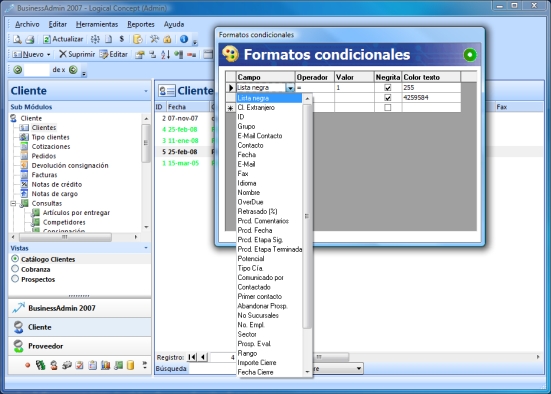Click the Actualizar button
The width and height of the screenshot is (551, 394).
pyautogui.click(x=63, y=39)
